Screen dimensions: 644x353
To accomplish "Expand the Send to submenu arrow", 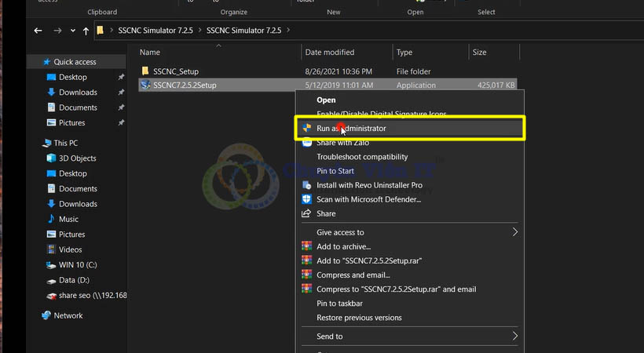I will click(514, 337).
